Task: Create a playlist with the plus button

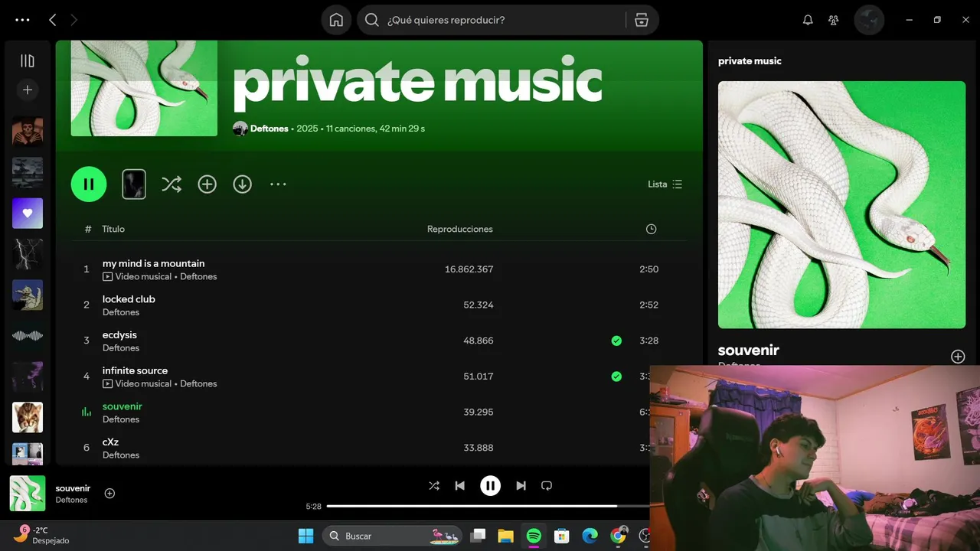Action: 28,90
